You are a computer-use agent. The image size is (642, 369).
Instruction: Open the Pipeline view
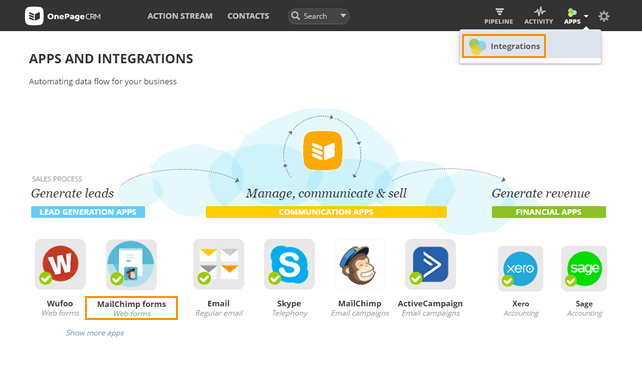click(498, 16)
